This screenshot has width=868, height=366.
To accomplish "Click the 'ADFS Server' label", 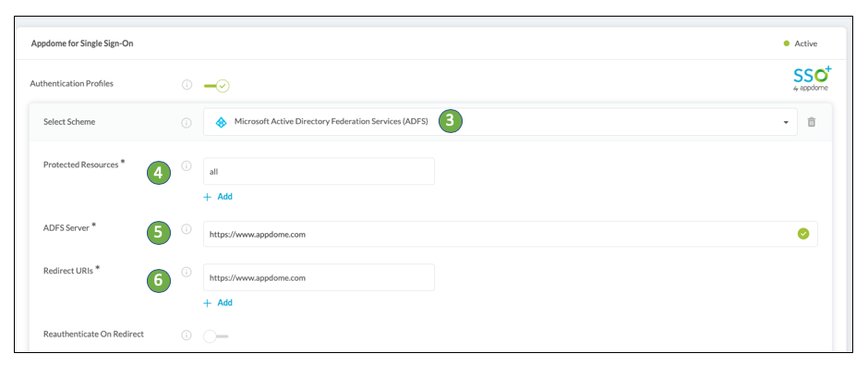I will pos(66,227).
